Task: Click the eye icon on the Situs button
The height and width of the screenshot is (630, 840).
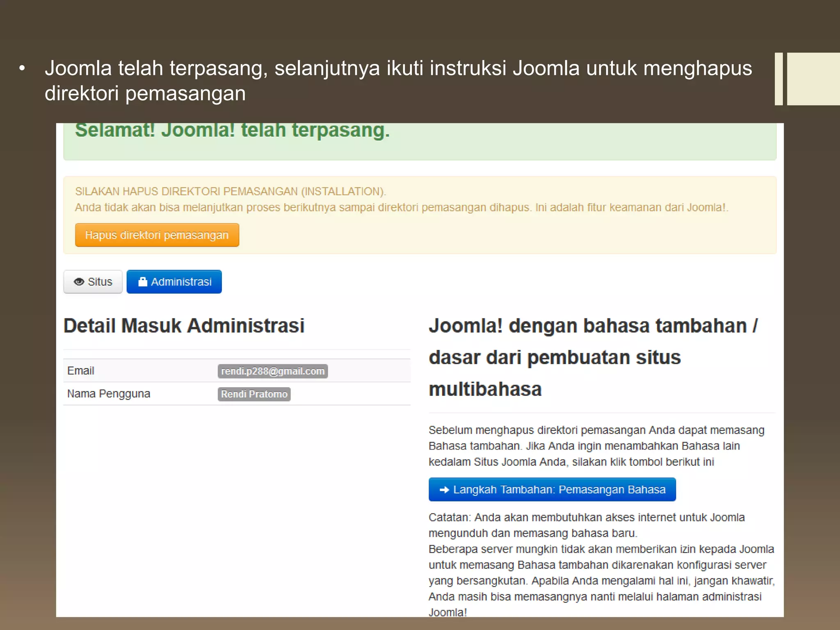Action: coord(79,282)
